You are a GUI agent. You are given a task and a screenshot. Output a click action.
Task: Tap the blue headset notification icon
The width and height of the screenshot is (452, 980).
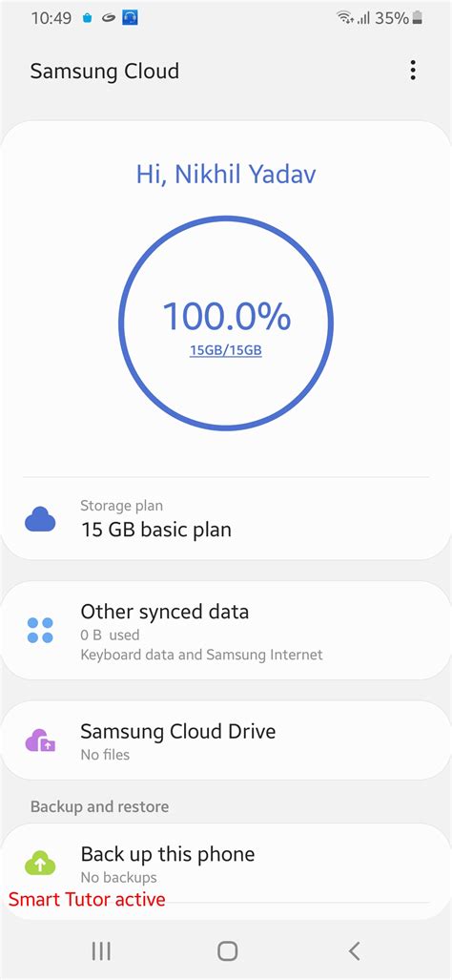130,18
